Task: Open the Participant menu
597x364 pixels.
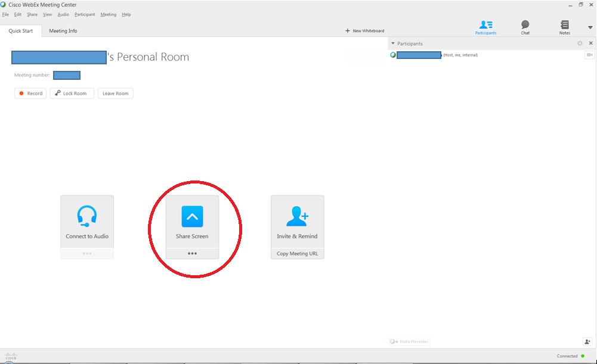Action: coord(85,14)
